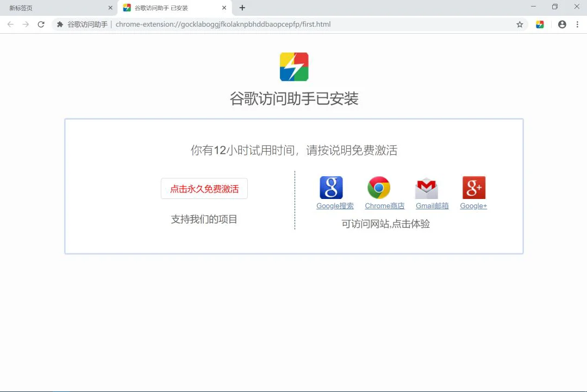The image size is (587, 392).
Task: Open the Google搜索 link
Action: [x=335, y=206]
